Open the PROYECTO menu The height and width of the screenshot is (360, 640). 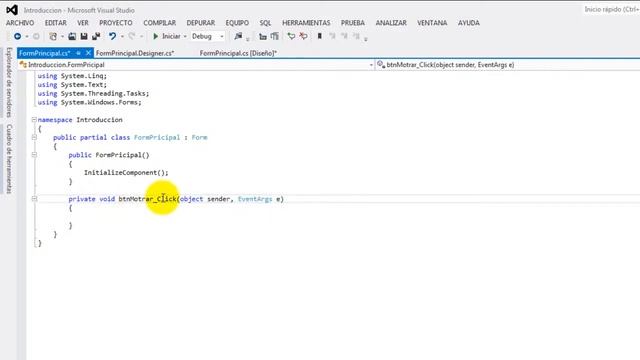pyautogui.click(x=116, y=23)
